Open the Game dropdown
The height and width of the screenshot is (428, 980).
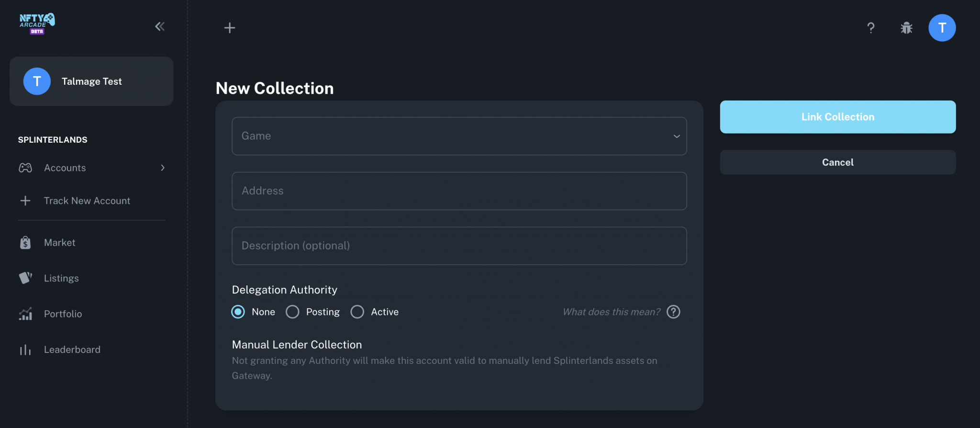click(x=459, y=136)
